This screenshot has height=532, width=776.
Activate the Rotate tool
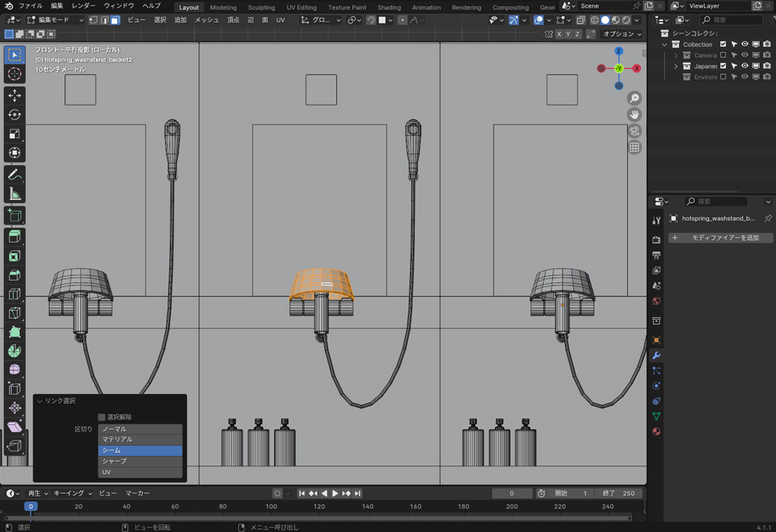(15, 115)
